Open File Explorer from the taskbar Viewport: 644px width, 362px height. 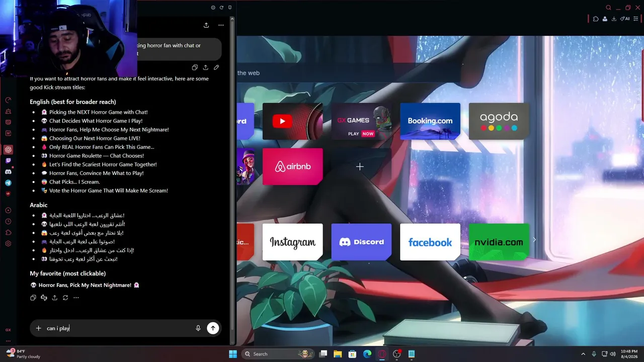338,354
